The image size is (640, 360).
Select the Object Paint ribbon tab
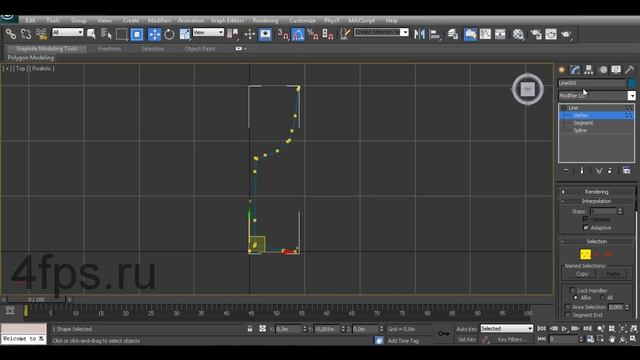tap(200, 49)
